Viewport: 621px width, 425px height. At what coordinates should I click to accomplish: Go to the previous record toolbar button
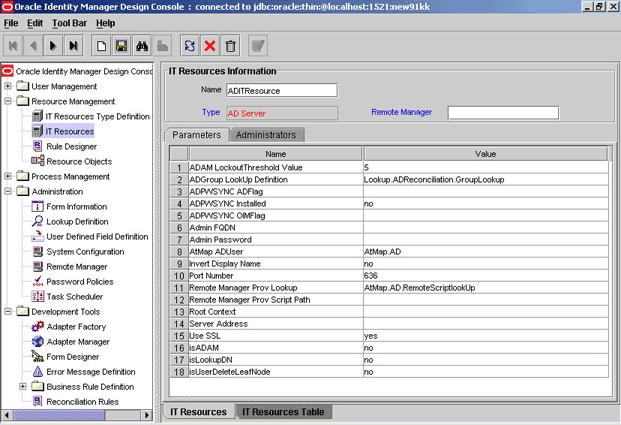(x=33, y=46)
